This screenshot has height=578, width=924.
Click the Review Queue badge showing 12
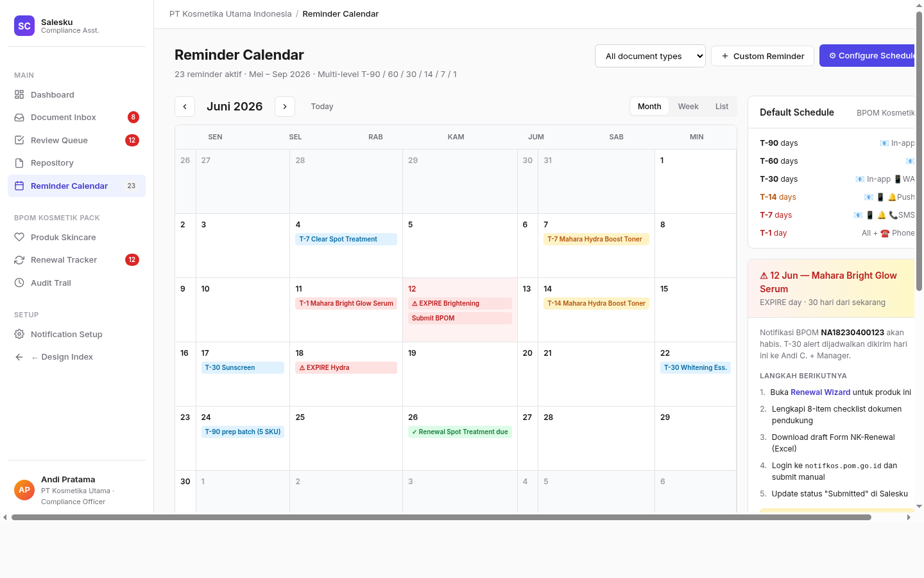(132, 140)
